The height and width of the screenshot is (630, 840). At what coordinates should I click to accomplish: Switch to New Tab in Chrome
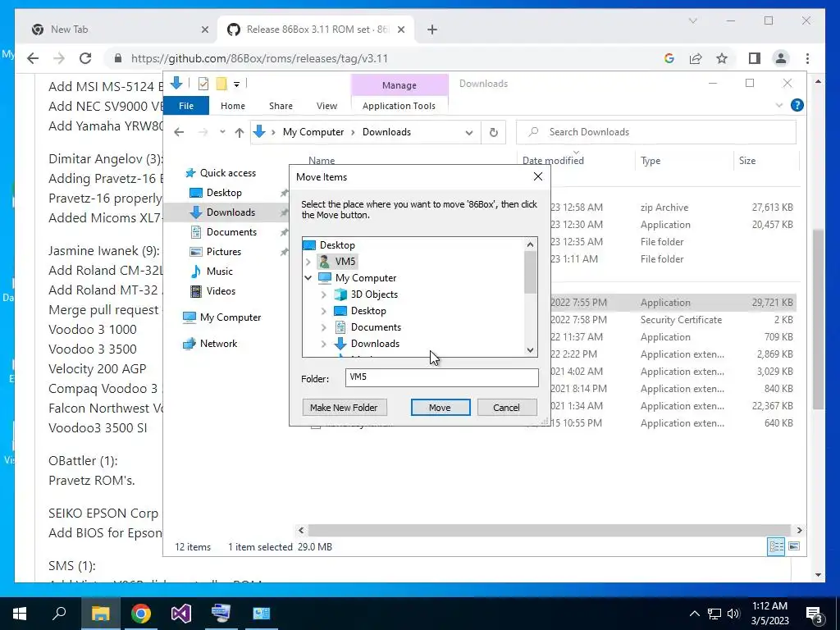120,30
